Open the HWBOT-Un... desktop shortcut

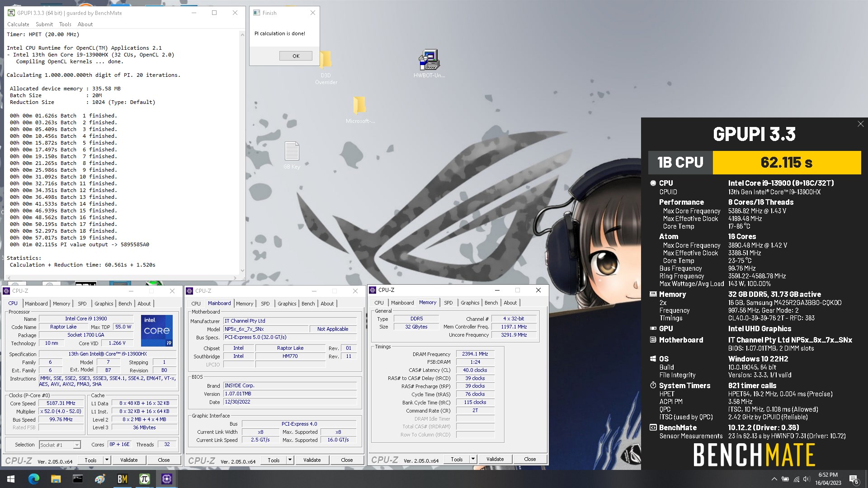coord(429,64)
